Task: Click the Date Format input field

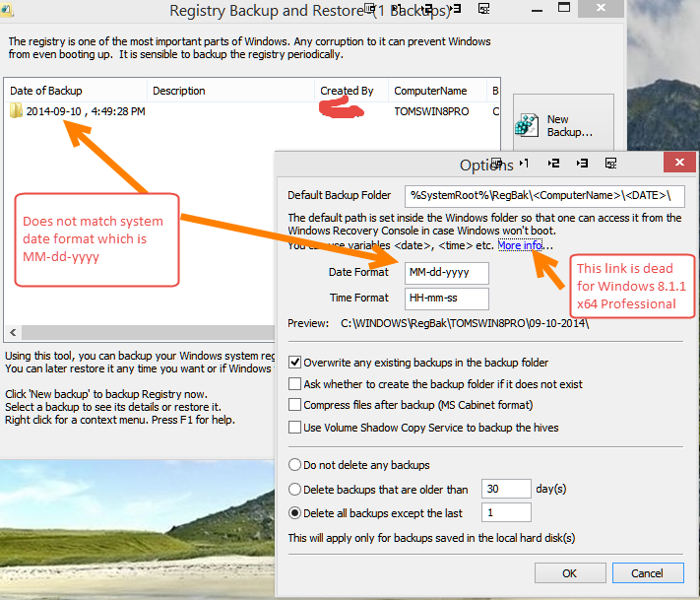Action: coord(446,272)
